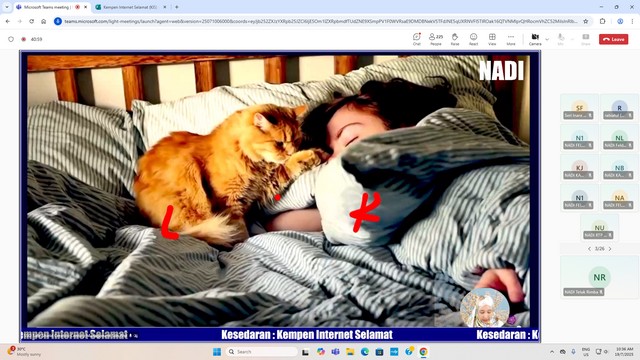
Task: Select the NR participant tile
Action: (599, 277)
